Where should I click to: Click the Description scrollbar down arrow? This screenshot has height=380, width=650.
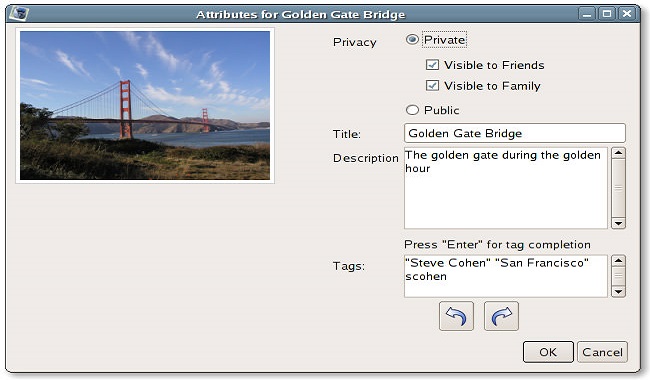tap(618, 223)
